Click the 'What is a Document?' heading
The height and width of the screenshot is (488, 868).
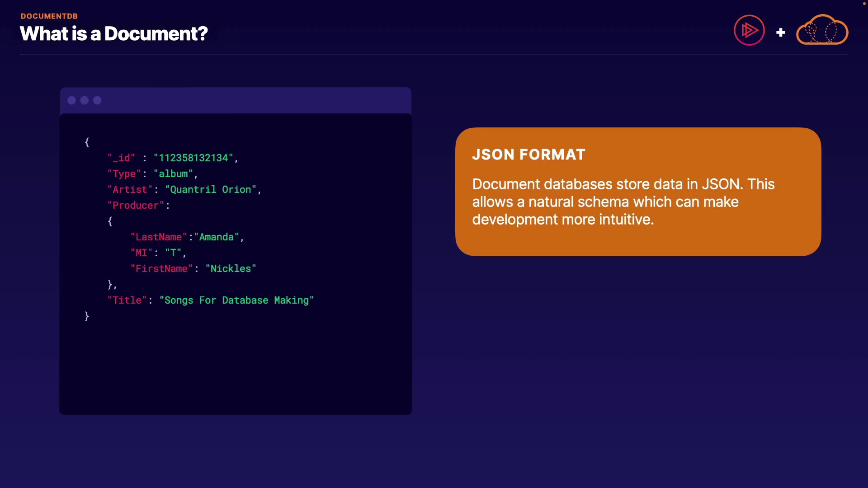(x=113, y=34)
